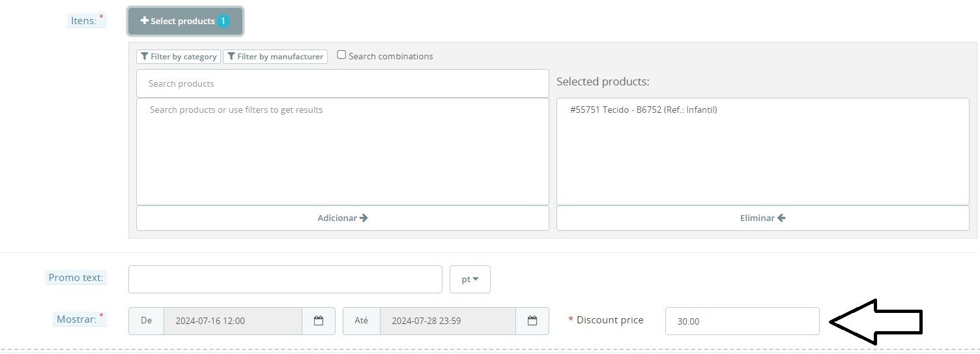Open the end date calendar picker icon

point(532,321)
